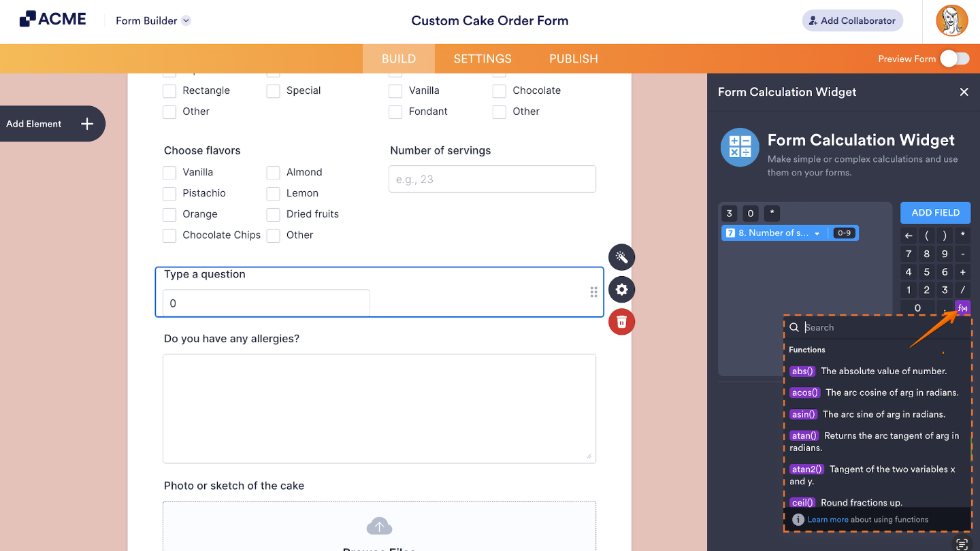Image resolution: width=980 pixels, height=551 pixels.
Task: Open the Learn more link about functions
Action: click(828, 519)
